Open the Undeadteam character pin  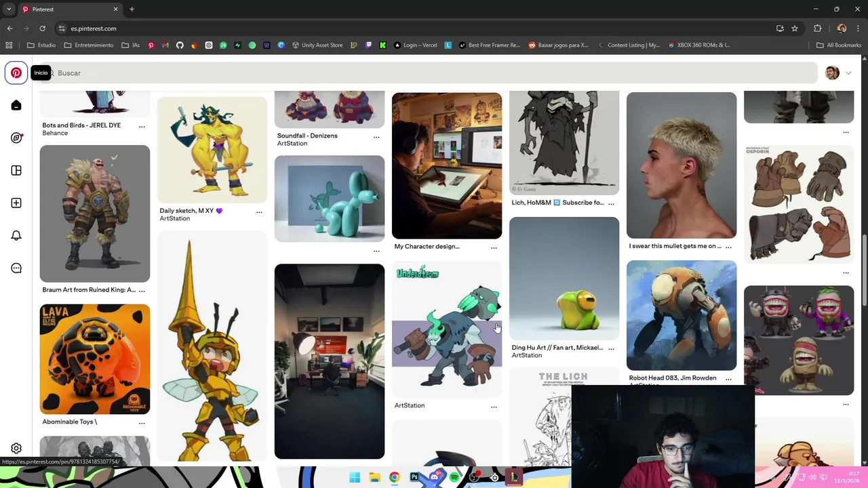point(447,329)
